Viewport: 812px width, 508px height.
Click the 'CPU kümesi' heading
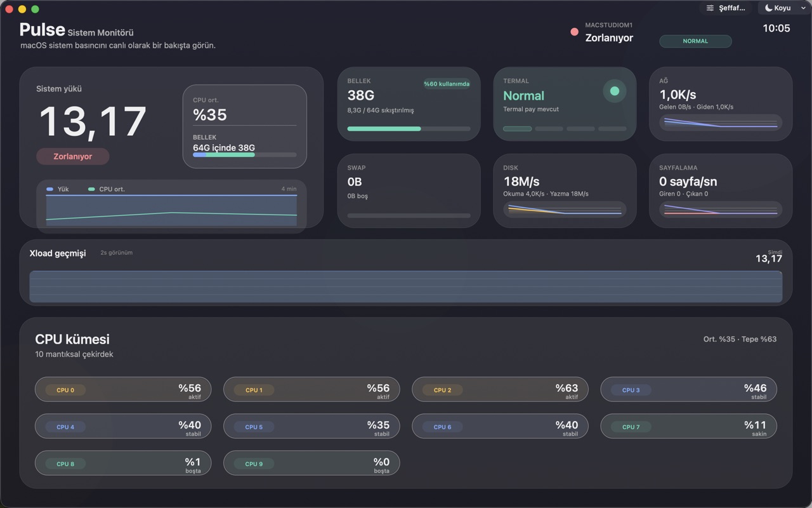pyautogui.click(x=72, y=339)
